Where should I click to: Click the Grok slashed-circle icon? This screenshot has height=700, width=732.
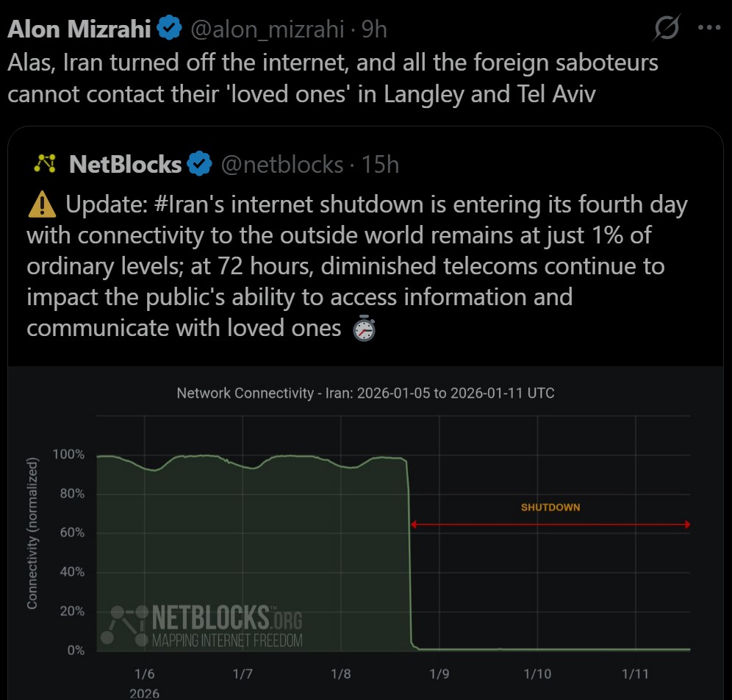666,29
